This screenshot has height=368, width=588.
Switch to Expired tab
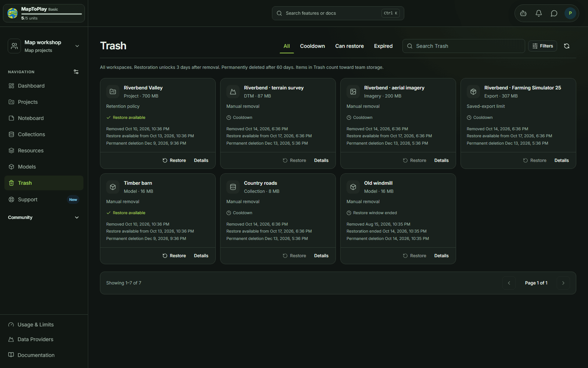(x=383, y=46)
